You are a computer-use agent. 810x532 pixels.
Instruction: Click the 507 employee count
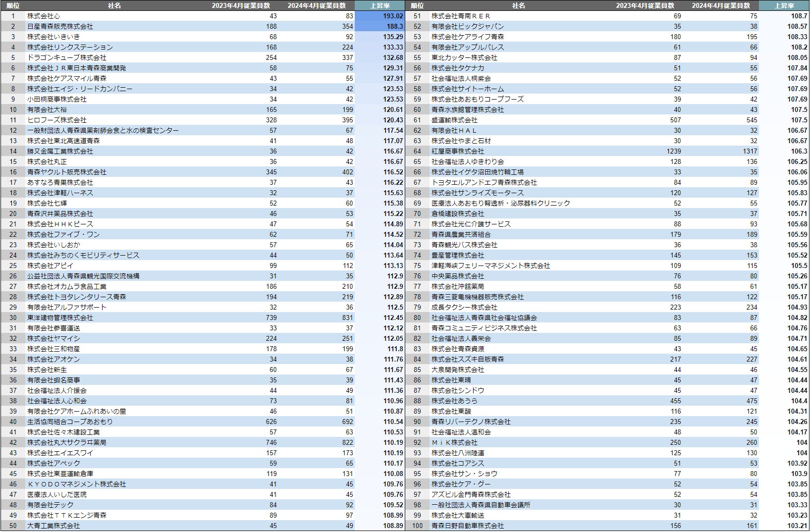(x=675, y=120)
